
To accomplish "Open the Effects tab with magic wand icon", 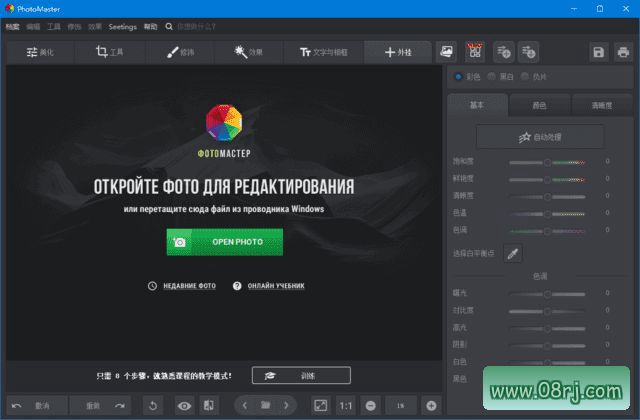I will [x=248, y=52].
